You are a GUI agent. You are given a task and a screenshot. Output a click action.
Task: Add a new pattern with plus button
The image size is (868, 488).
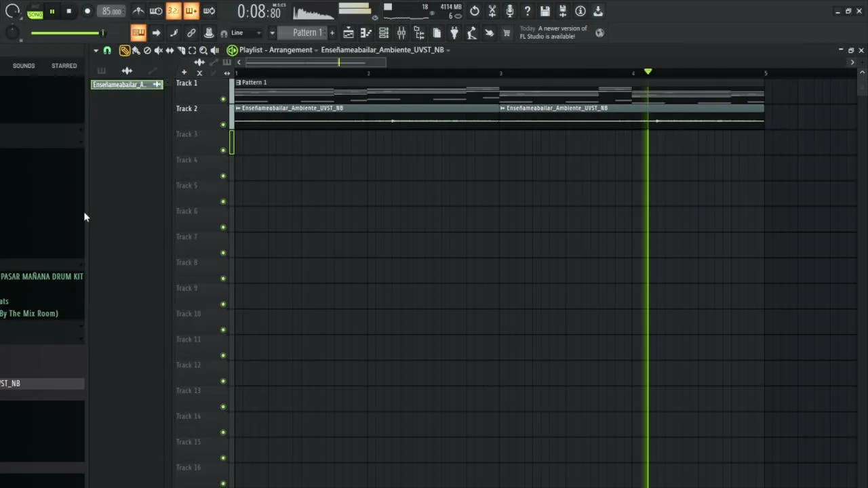coord(332,33)
